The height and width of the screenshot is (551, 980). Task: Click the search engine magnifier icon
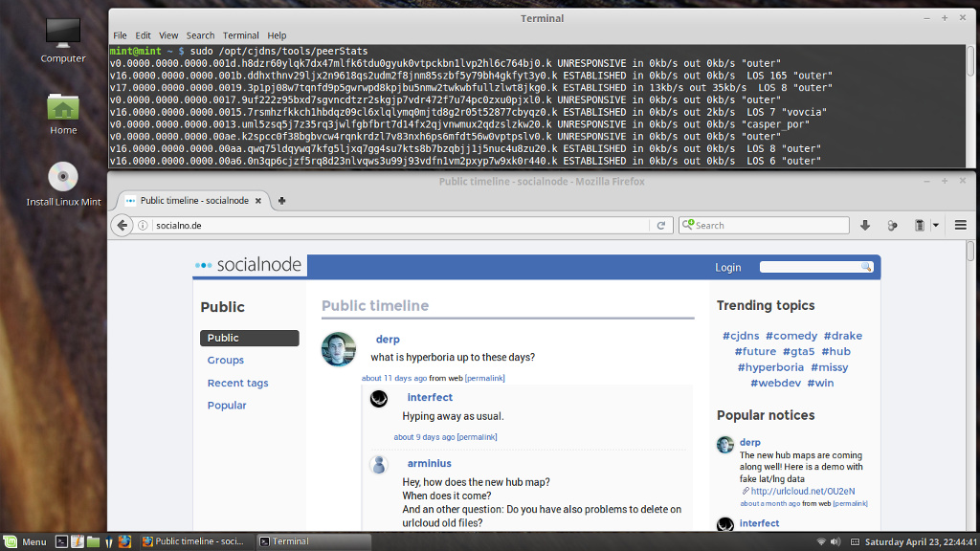tap(688, 225)
